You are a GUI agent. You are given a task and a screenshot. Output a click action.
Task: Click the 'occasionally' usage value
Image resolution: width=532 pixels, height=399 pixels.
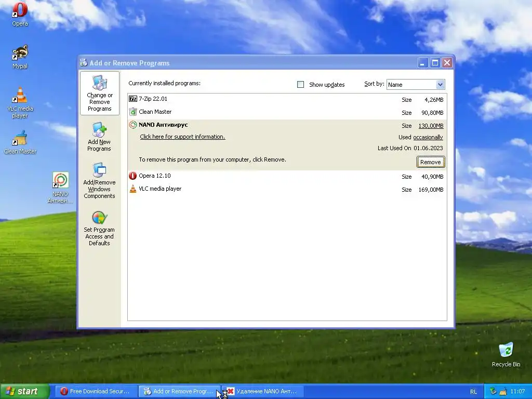point(428,137)
